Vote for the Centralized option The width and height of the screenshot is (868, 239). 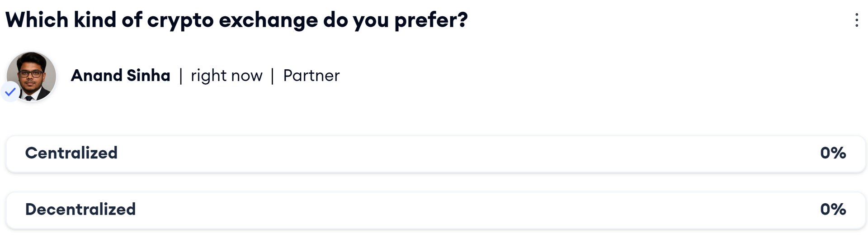(x=435, y=154)
